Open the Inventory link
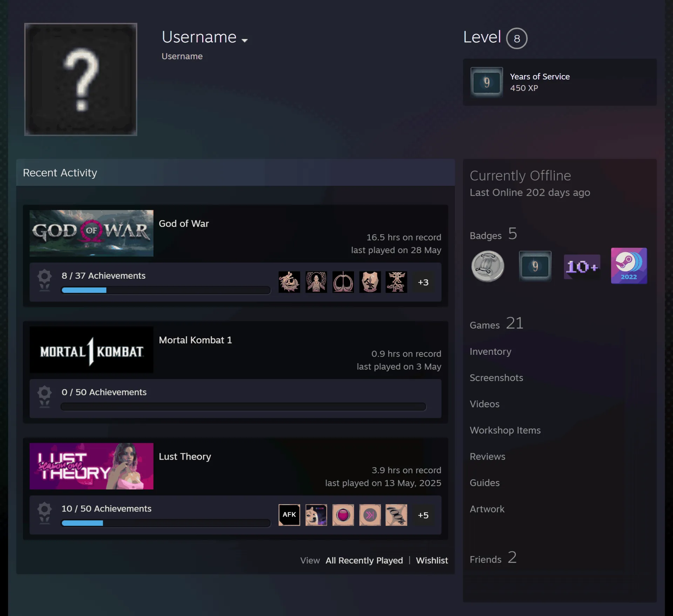The width and height of the screenshot is (673, 616). (x=490, y=351)
